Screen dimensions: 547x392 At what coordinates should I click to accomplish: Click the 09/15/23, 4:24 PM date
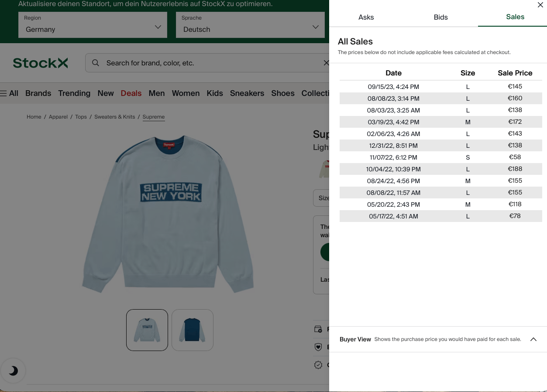(x=393, y=87)
